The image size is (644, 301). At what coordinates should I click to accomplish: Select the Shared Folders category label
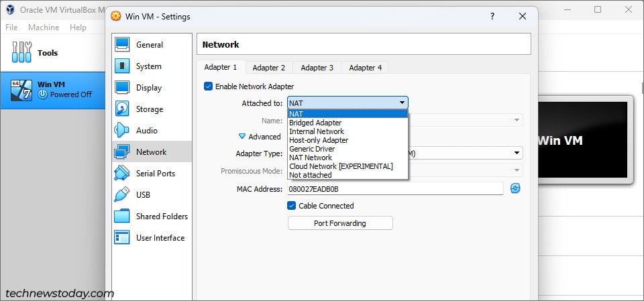pyautogui.click(x=162, y=216)
